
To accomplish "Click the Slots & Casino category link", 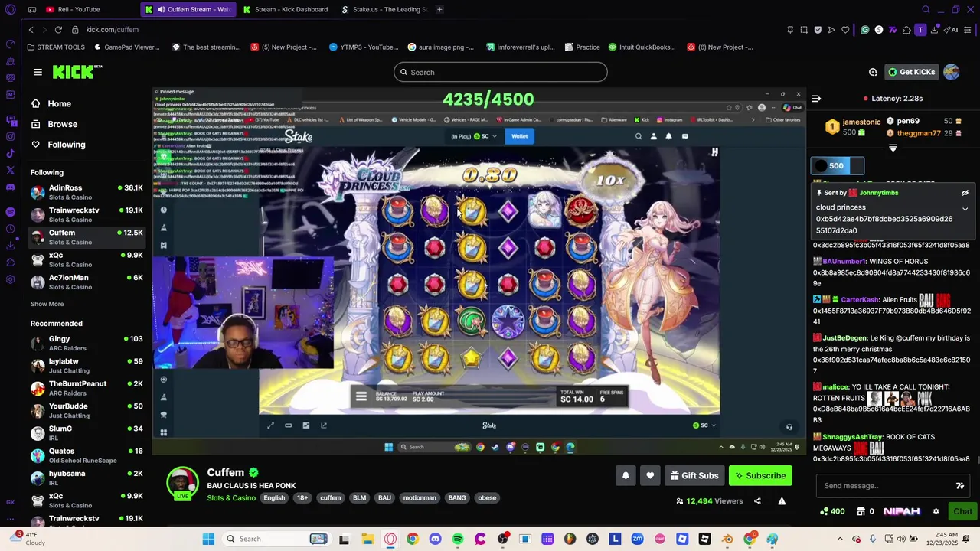I will coord(231,498).
